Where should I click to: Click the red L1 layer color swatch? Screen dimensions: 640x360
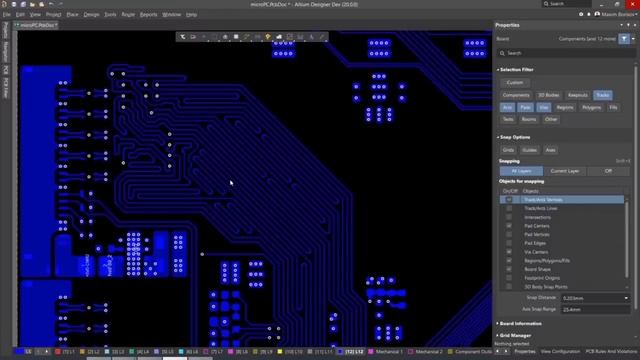(x=58, y=351)
